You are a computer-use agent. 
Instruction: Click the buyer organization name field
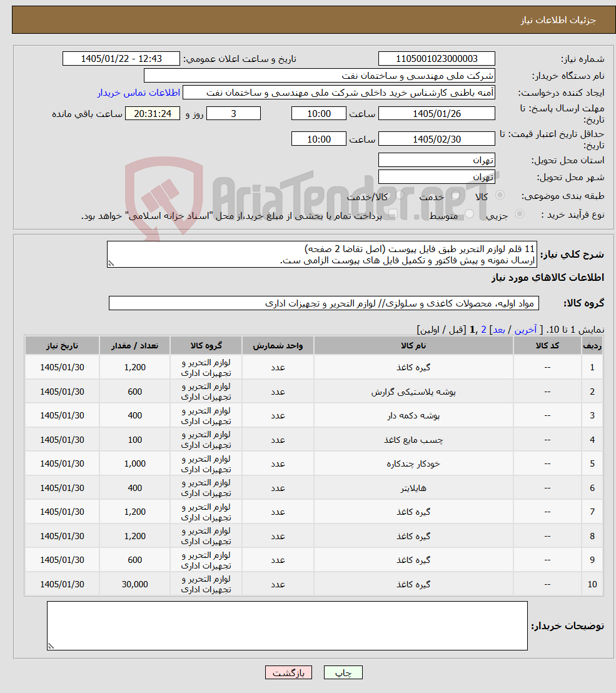click(x=319, y=76)
